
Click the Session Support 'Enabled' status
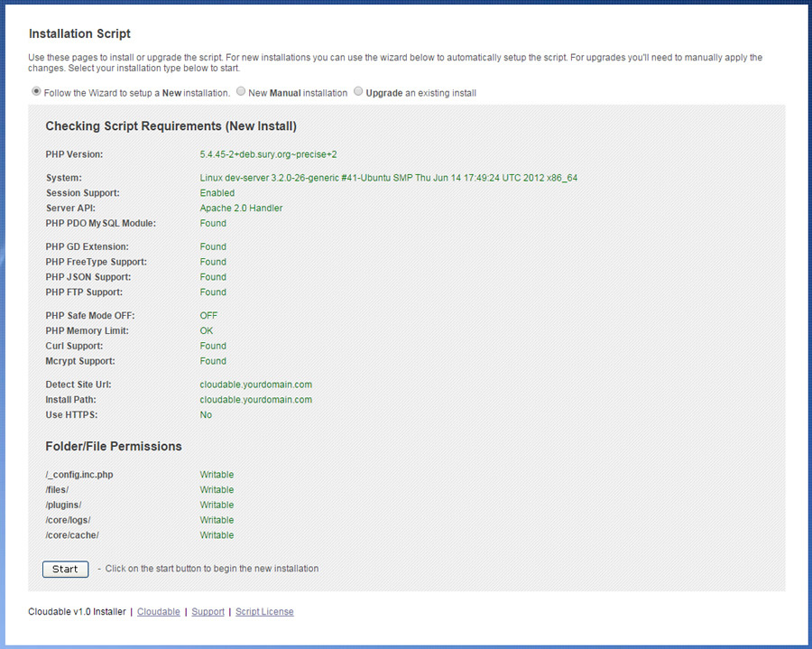point(217,193)
